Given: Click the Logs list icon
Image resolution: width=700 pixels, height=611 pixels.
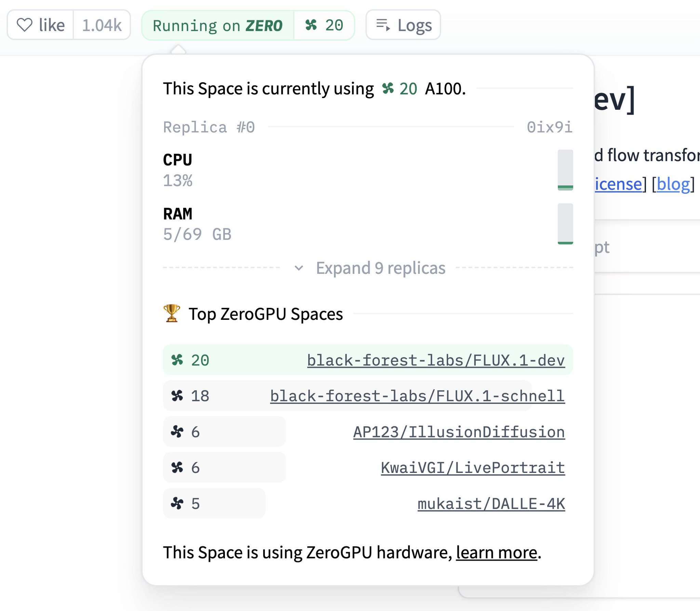Looking at the screenshot, I should click(x=383, y=25).
